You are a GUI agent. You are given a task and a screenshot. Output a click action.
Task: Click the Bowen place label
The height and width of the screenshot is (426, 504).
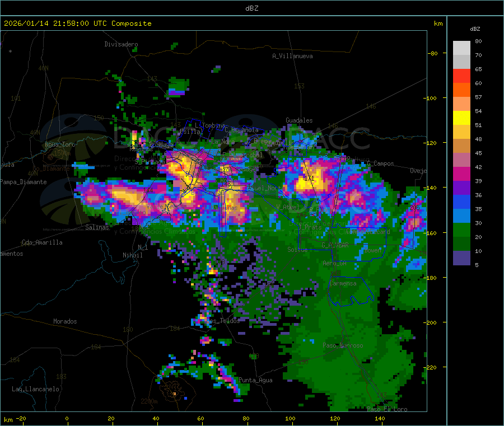tap(373, 250)
